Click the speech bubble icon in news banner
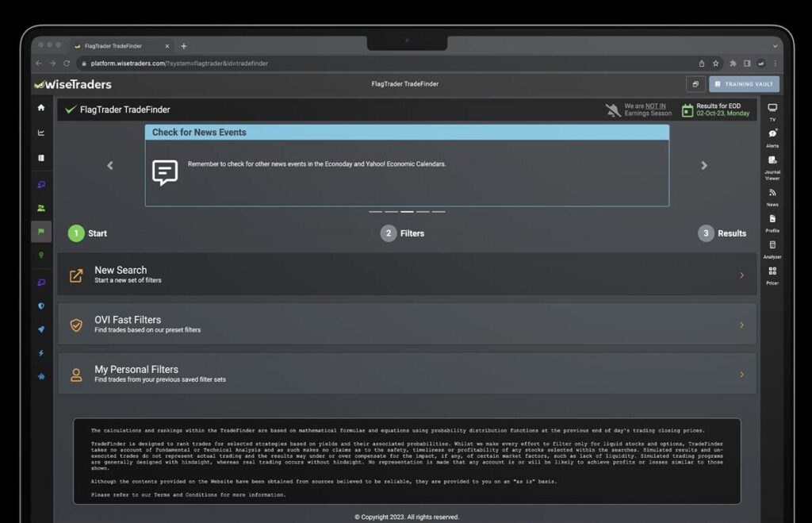Viewport: 812px width, 523px height. pyautogui.click(x=165, y=172)
